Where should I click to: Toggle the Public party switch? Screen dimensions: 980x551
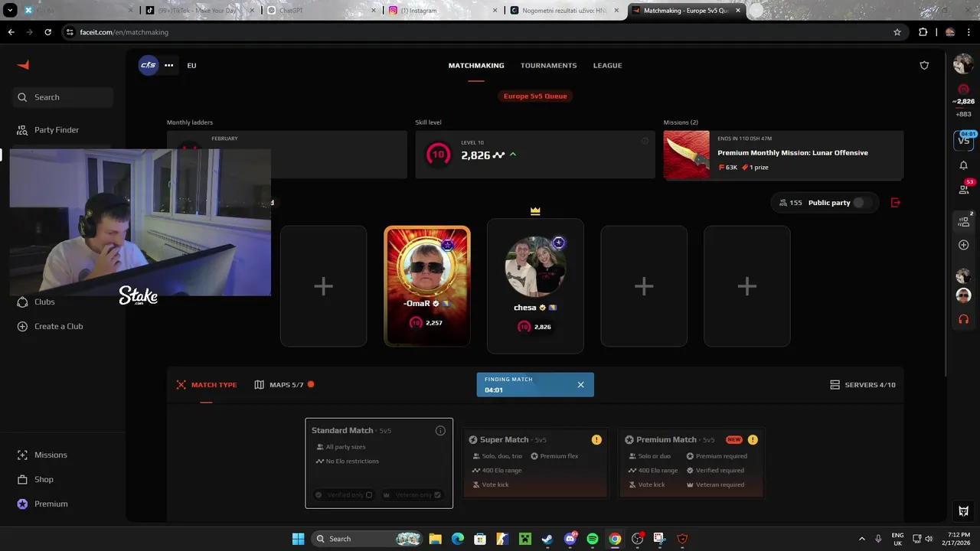click(861, 203)
